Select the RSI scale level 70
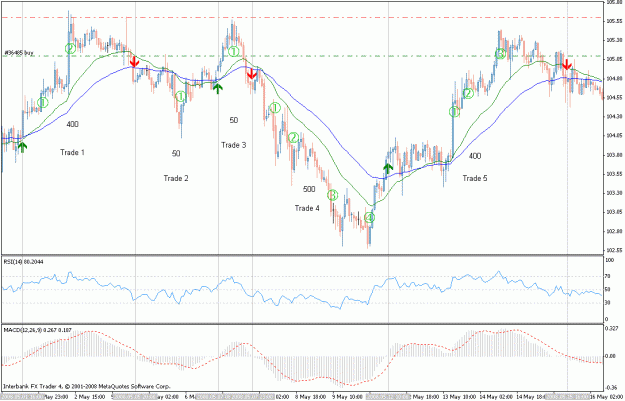 tap(609, 276)
